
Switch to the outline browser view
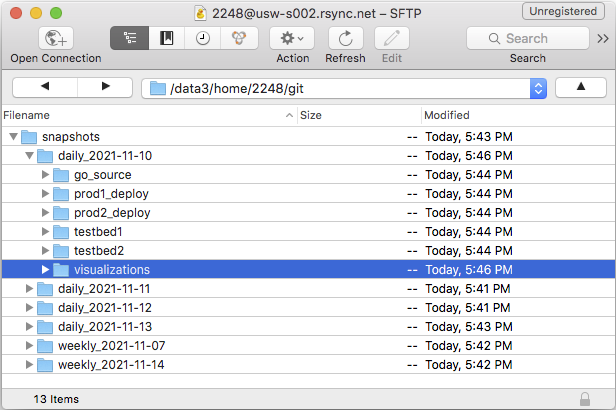click(129, 38)
